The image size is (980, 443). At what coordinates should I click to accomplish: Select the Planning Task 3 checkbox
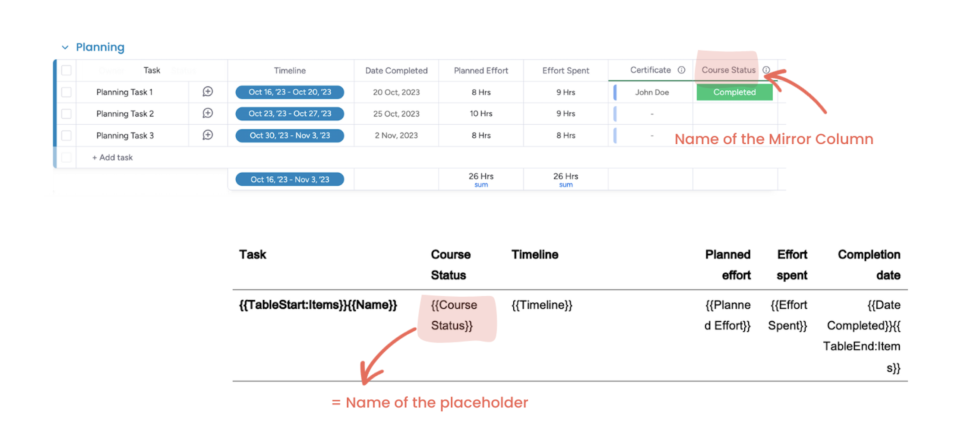click(x=66, y=136)
